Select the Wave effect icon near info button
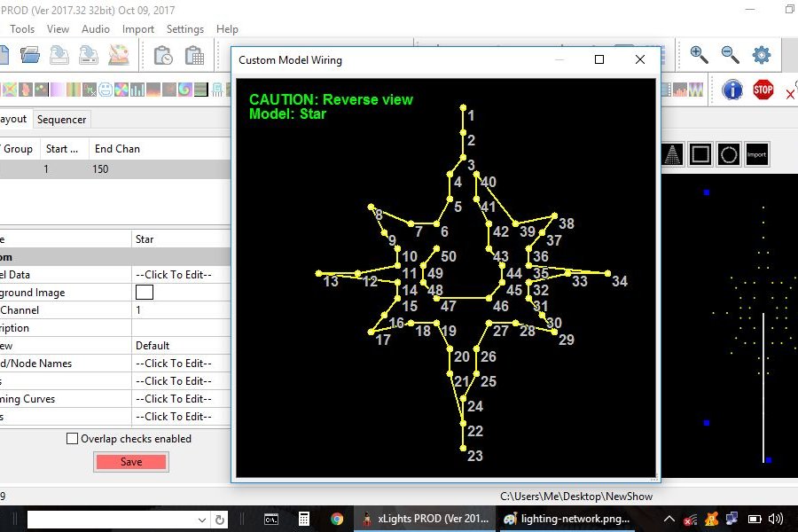Screen dimensions: 798x532 696,90
